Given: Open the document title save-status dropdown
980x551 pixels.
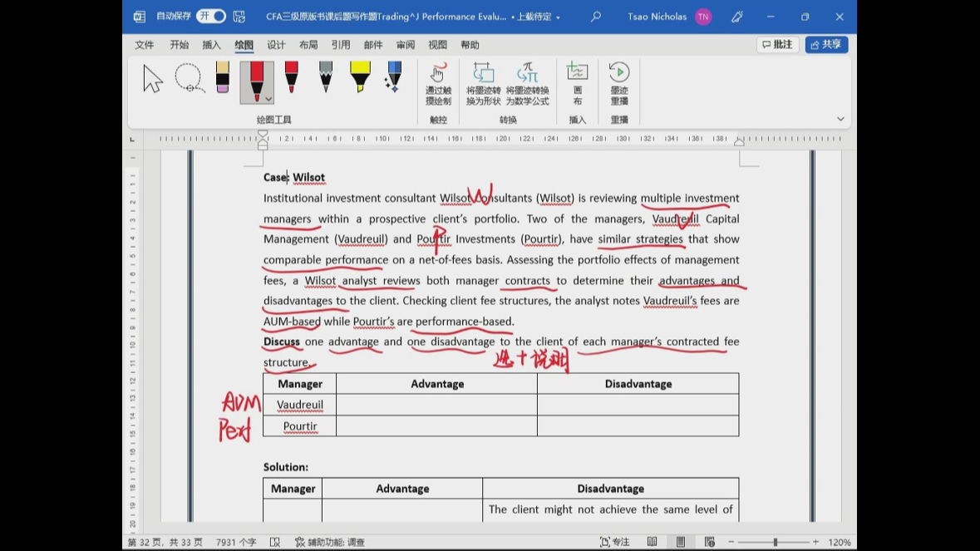Looking at the screenshot, I should point(558,17).
